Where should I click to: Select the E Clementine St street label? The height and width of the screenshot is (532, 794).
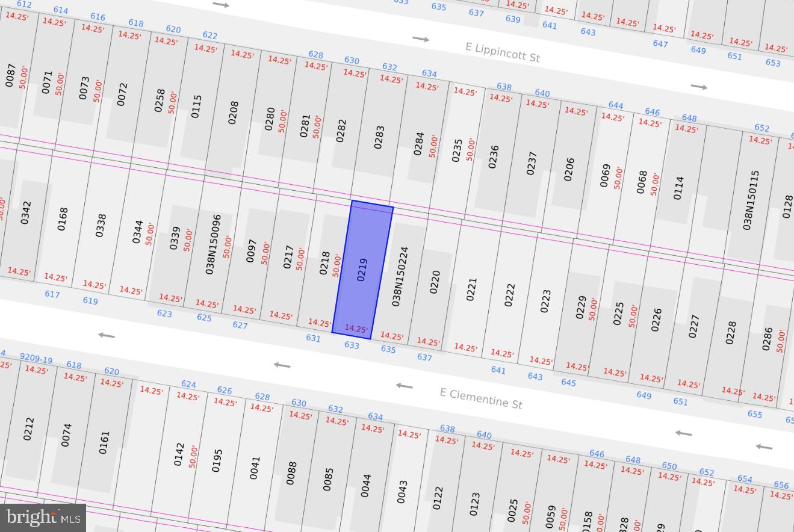point(480,398)
